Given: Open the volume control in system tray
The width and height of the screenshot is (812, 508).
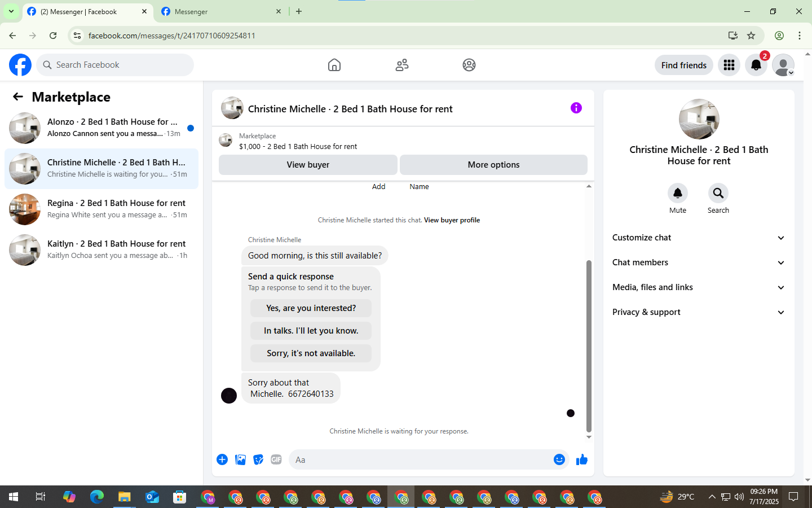Looking at the screenshot, I should [739, 497].
